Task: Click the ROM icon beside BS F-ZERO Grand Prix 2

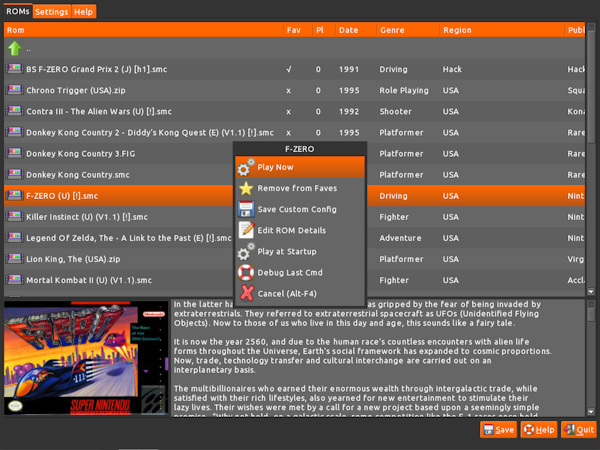Action: click(x=14, y=69)
